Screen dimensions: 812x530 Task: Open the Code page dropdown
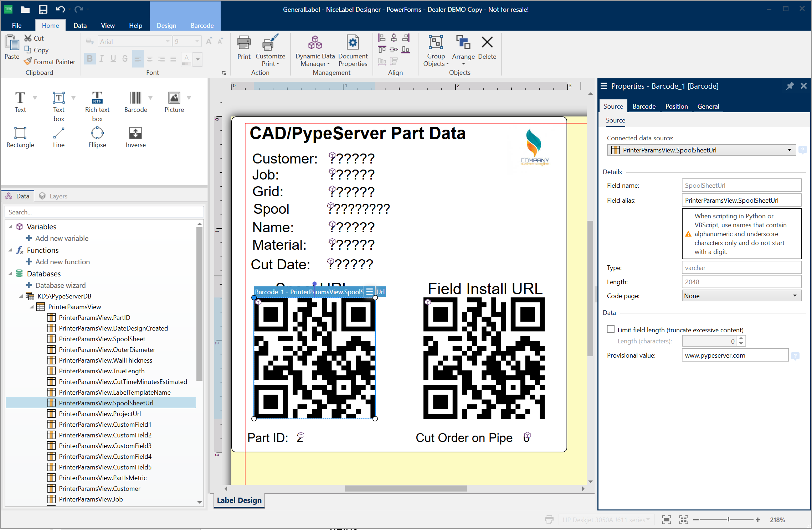tap(795, 296)
